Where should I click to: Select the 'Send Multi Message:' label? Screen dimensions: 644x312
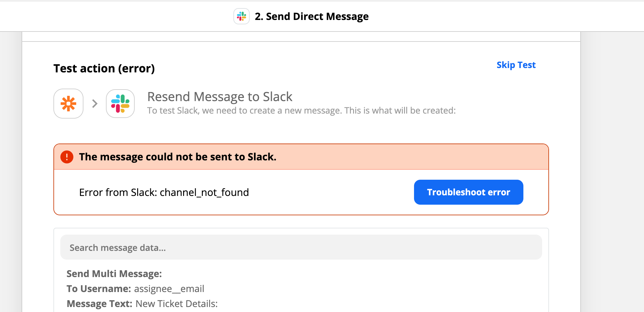[x=114, y=274]
